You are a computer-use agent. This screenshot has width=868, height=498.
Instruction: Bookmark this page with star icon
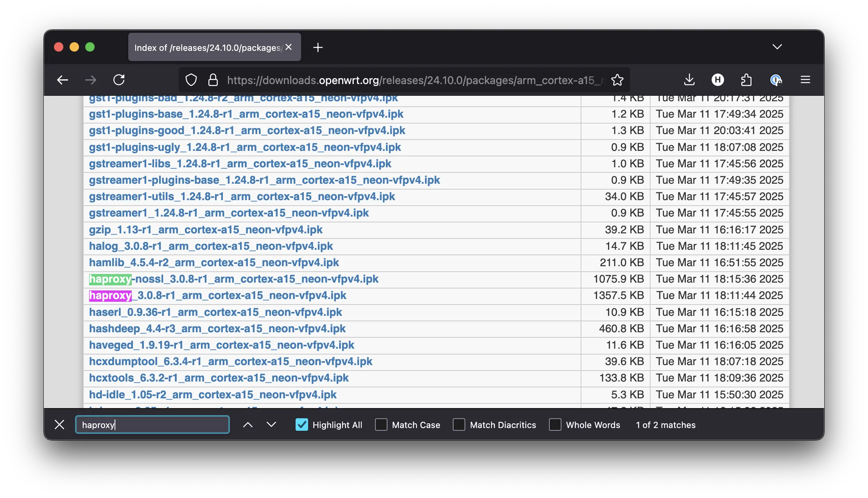click(x=617, y=80)
